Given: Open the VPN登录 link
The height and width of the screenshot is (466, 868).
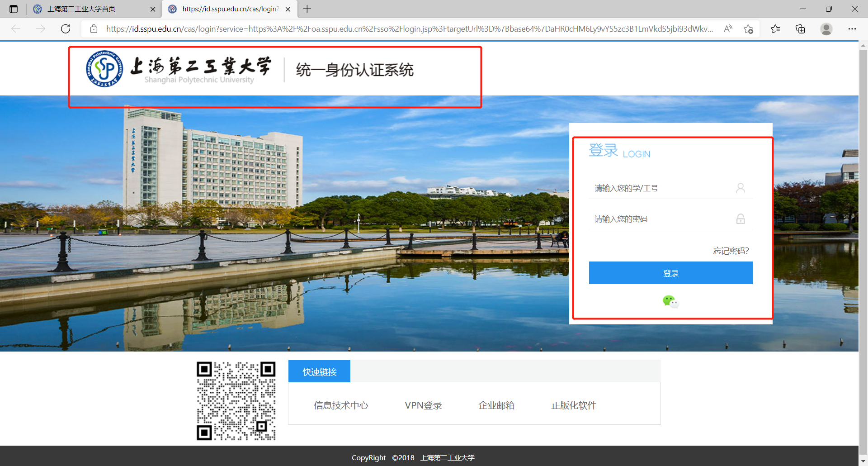Looking at the screenshot, I should click(423, 405).
